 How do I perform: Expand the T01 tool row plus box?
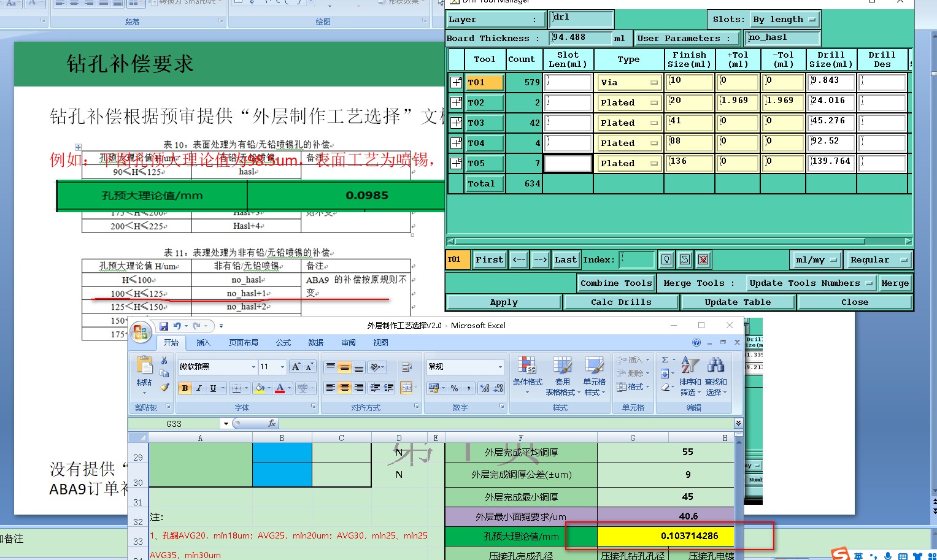(456, 82)
